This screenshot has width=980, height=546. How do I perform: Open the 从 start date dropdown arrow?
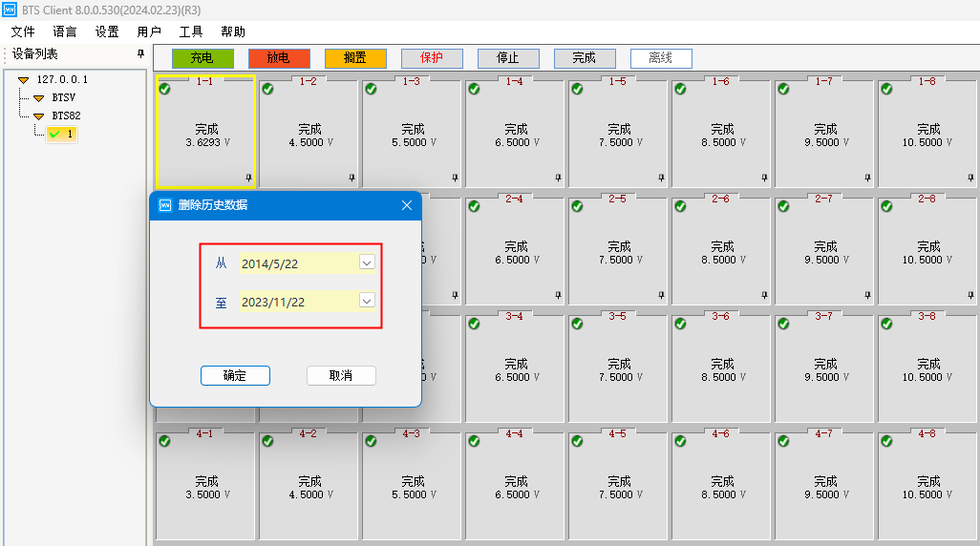click(x=367, y=263)
